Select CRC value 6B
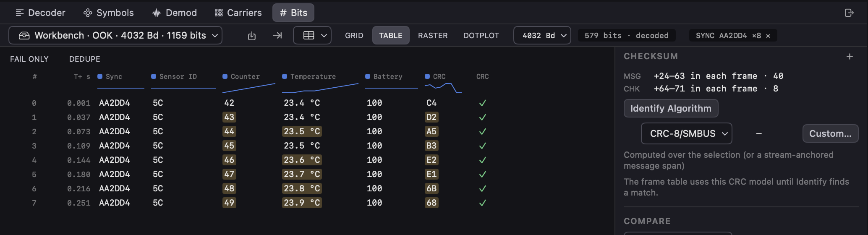 [431, 188]
